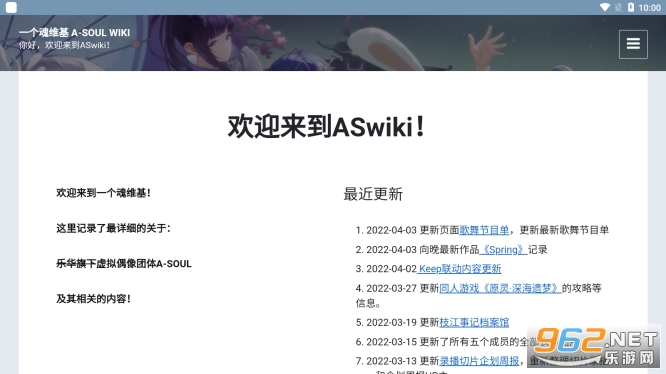Tap the Wi-Fi status icon
The width and height of the screenshot is (666, 374).
604,7
